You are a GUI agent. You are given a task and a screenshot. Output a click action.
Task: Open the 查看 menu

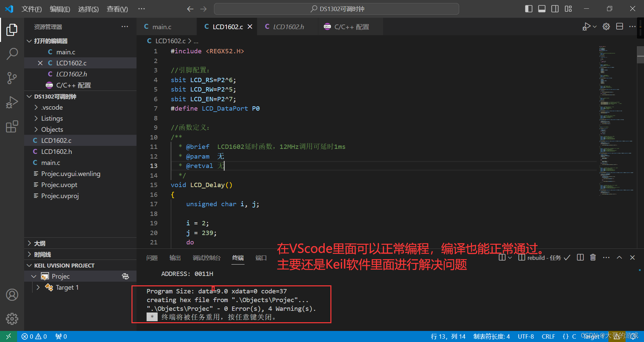(x=117, y=9)
